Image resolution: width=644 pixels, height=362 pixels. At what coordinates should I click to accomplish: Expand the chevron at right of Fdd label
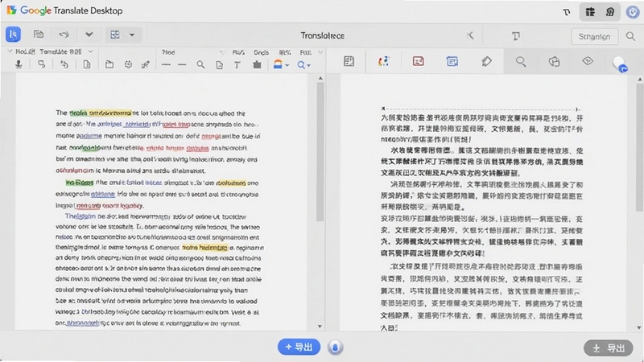320,52
